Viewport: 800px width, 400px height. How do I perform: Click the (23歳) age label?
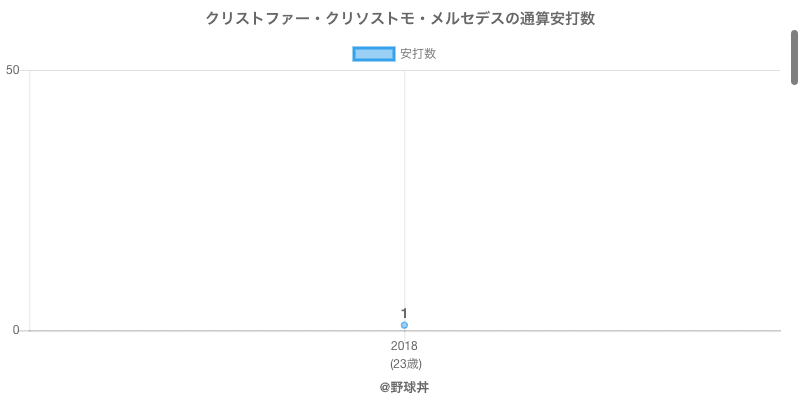pyautogui.click(x=404, y=363)
